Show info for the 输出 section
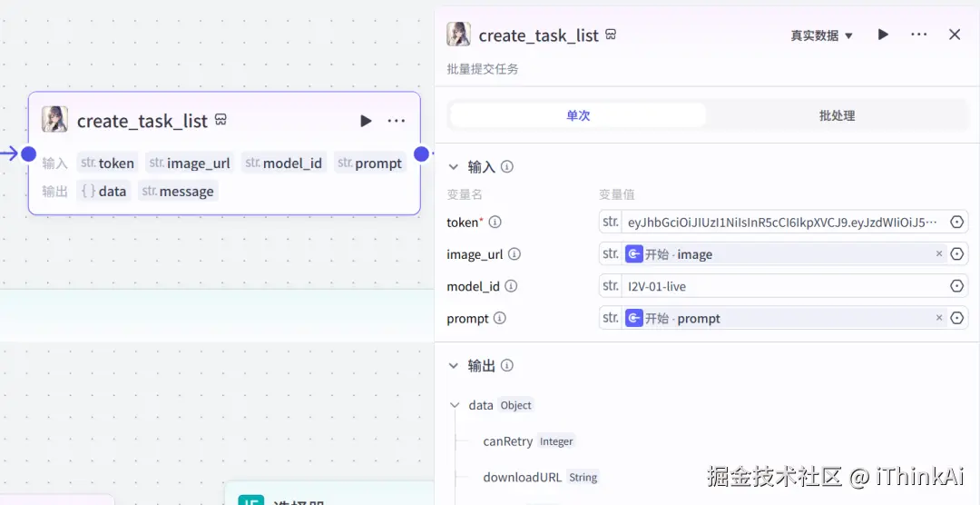Image resolution: width=980 pixels, height=505 pixels. tap(507, 365)
